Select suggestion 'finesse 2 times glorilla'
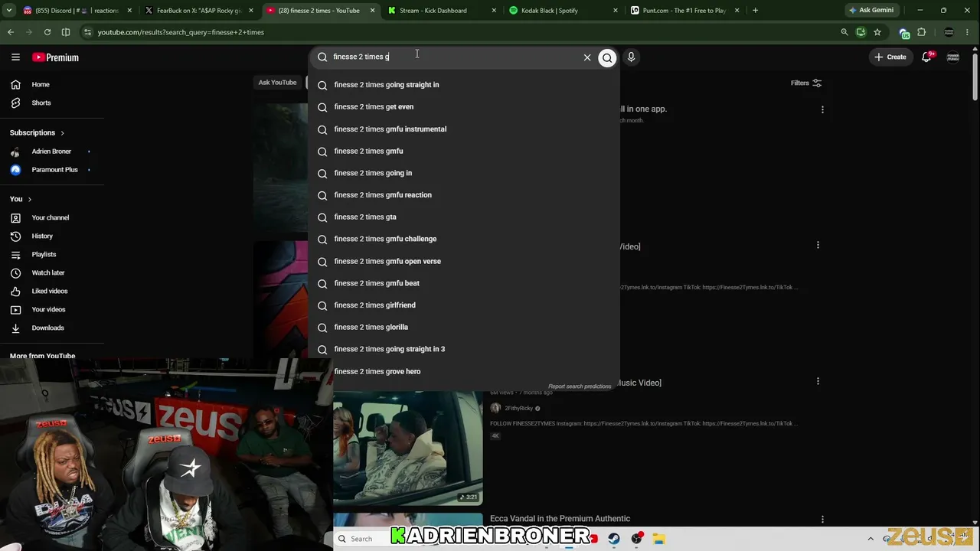This screenshot has width=980, height=551. [464, 328]
